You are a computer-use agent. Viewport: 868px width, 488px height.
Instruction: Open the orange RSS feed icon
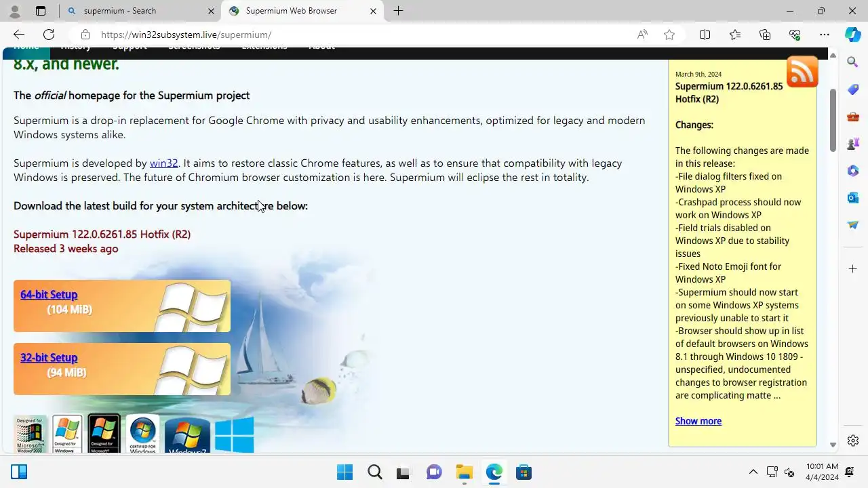[x=802, y=71]
